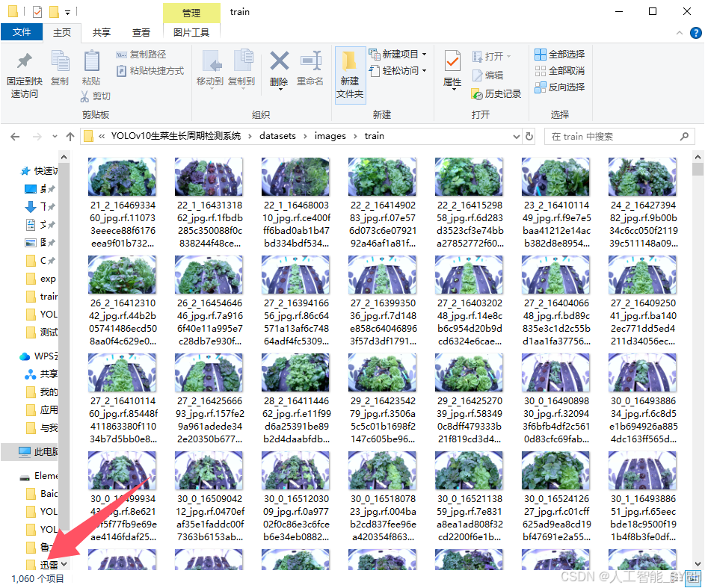Open the Quick Access Toolbar customize dropdown
705x588 pixels.
click(67, 12)
